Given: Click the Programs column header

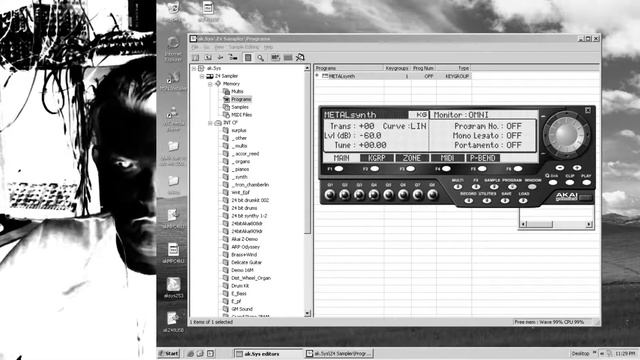Looking at the screenshot, I should click(x=349, y=68).
